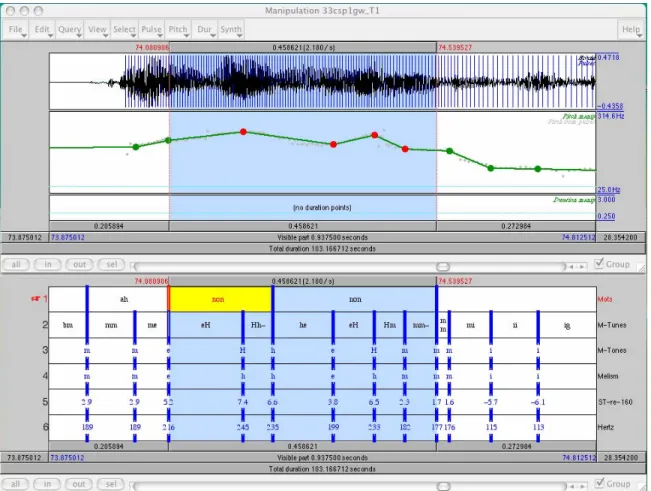Select the first green pitch point
Image resolution: width=651 pixels, height=491 pixels.
click(x=135, y=147)
